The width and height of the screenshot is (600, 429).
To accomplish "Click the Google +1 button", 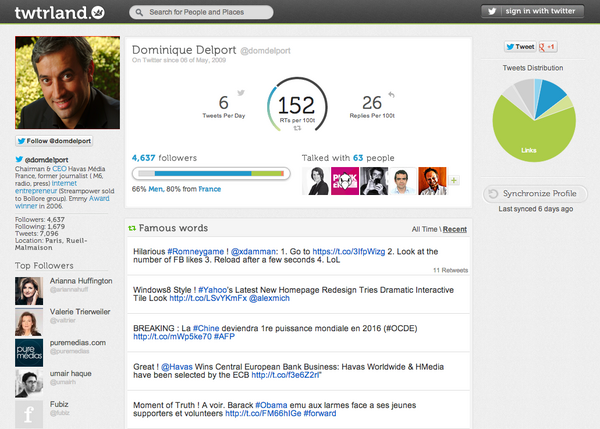I will (x=547, y=47).
